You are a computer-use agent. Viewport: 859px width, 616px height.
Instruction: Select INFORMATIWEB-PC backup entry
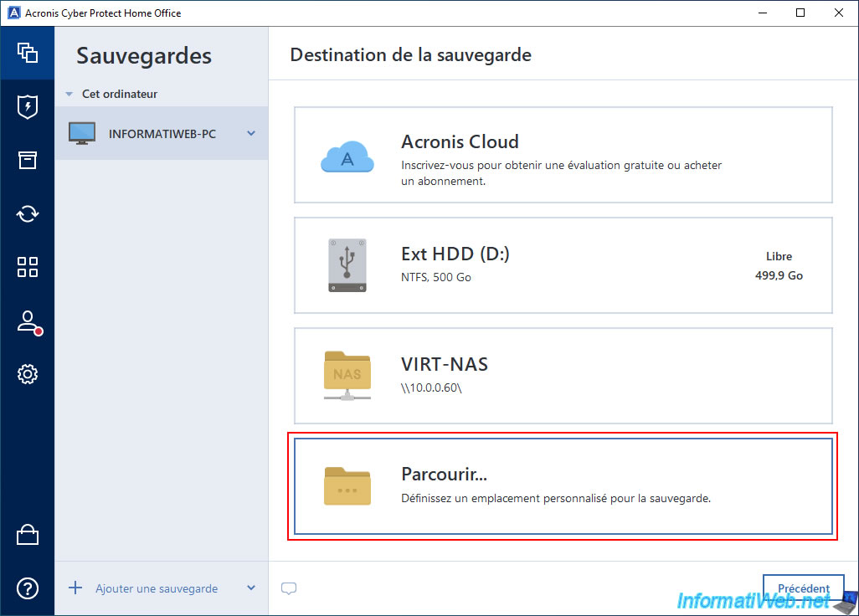[x=162, y=133]
